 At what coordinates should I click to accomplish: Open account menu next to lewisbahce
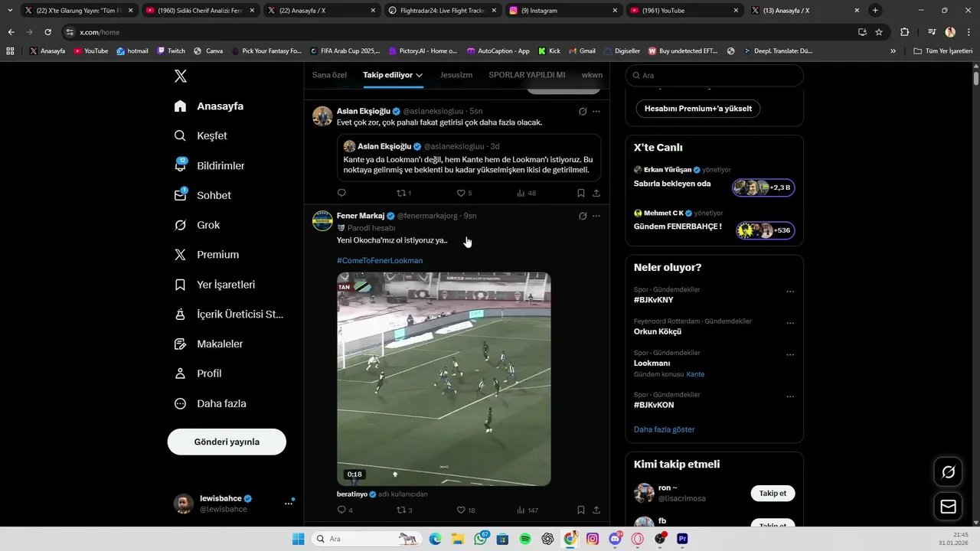(289, 503)
